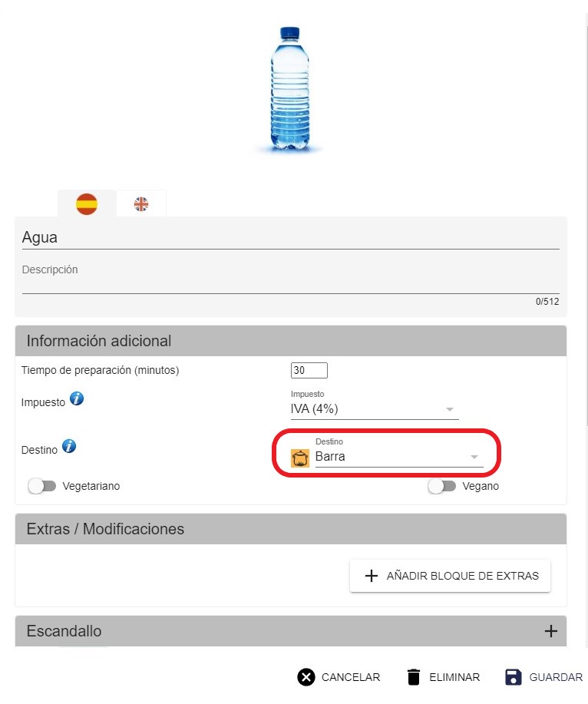The height and width of the screenshot is (704, 588).
Task: Click the Añadir bloque de extras button
Action: 450,576
